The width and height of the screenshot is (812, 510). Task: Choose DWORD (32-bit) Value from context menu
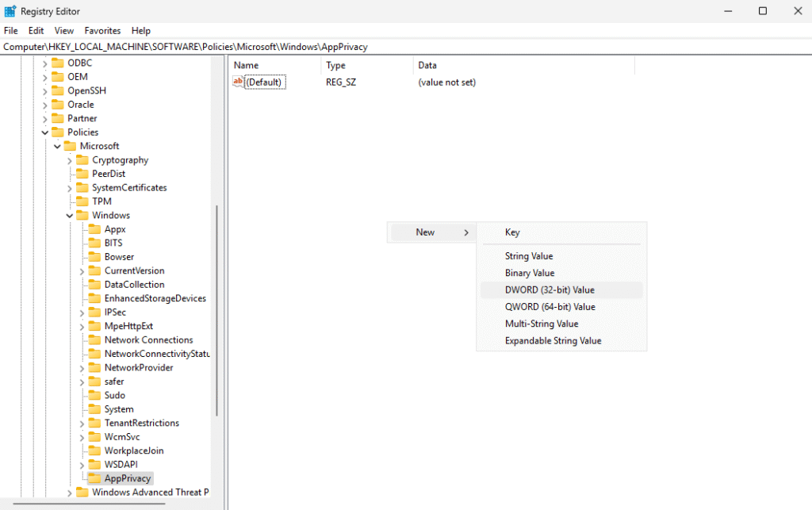click(550, 290)
